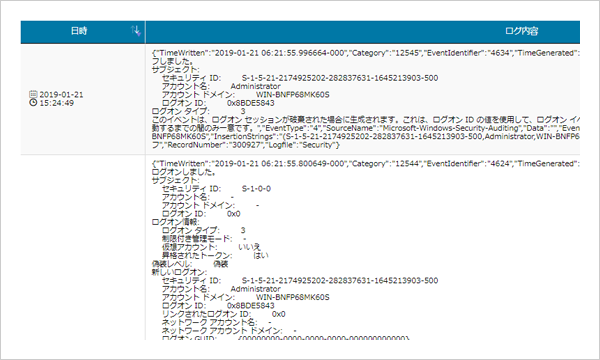Click the 昇格されたトークン: はい line
The image size is (600, 360).
[x=215, y=256]
